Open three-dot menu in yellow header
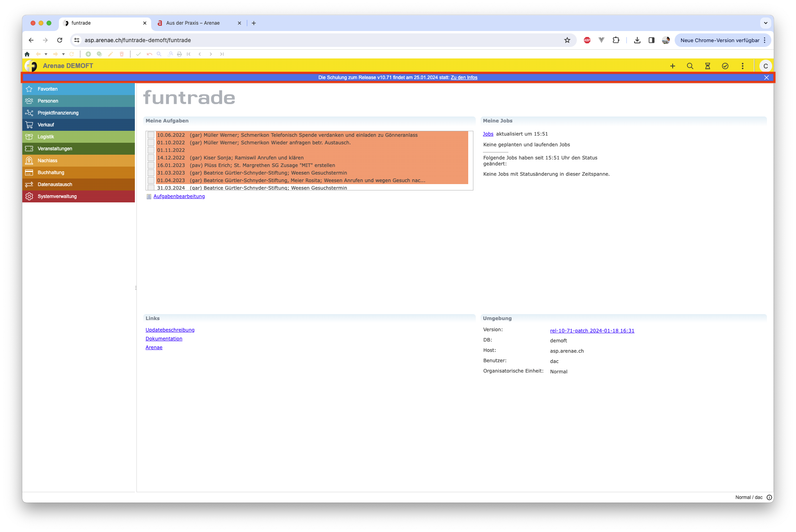This screenshot has width=796, height=532. coord(743,66)
